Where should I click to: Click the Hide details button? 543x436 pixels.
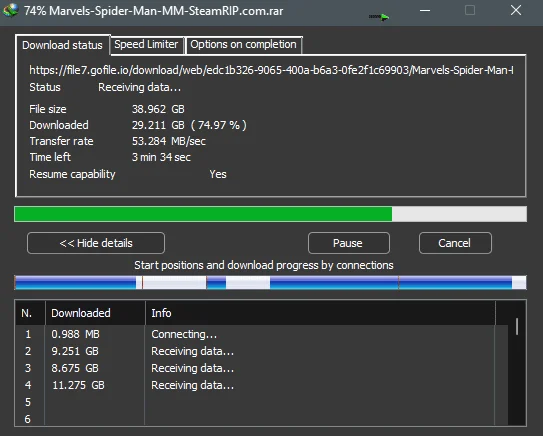click(x=96, y=243)
